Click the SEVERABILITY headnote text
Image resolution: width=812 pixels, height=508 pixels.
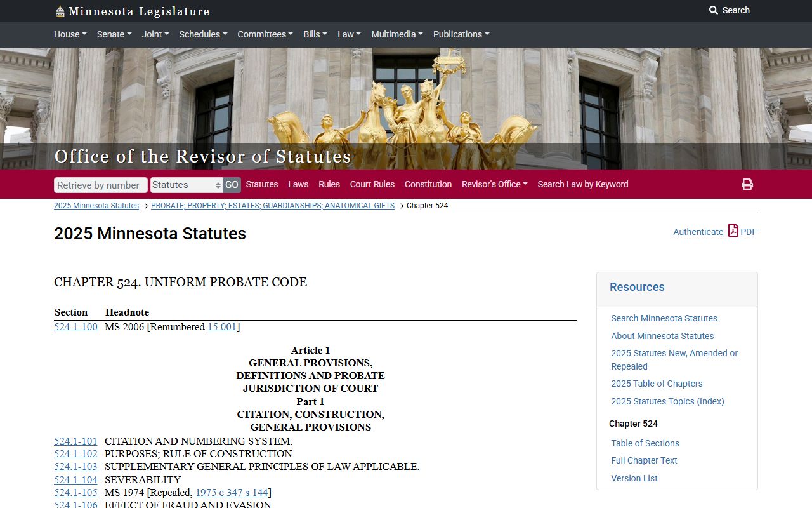coord(143,480)
